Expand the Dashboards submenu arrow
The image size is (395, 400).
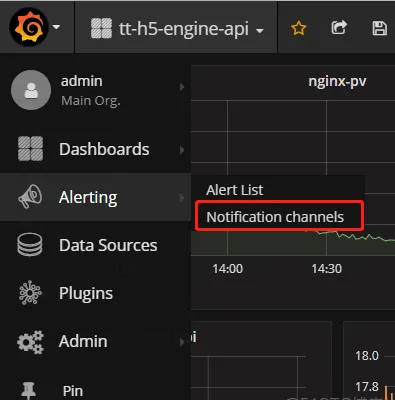[182, 150]
